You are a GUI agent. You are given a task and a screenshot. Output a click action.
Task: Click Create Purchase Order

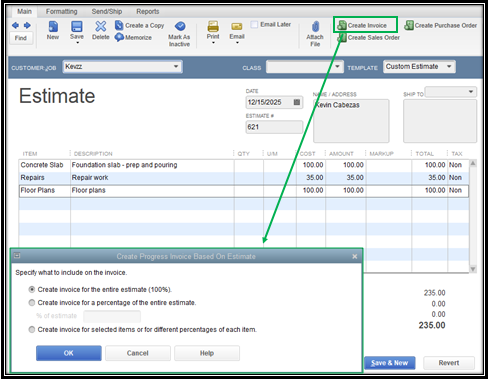(440, 25)
